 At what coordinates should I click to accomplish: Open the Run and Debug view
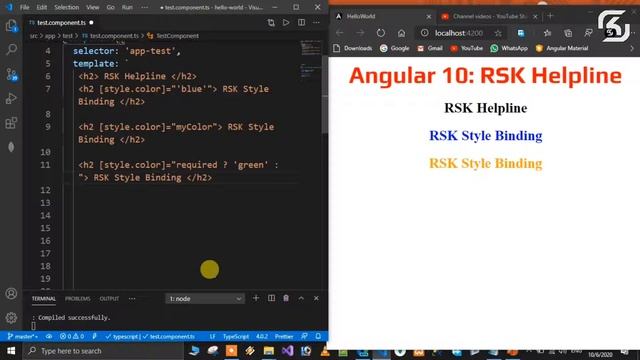tap(11, 98)
